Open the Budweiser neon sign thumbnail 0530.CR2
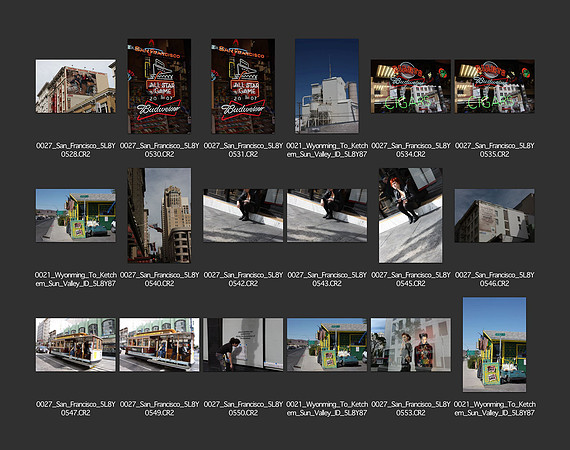The width and height of the screenshot is (570, 450). point(159,87)
